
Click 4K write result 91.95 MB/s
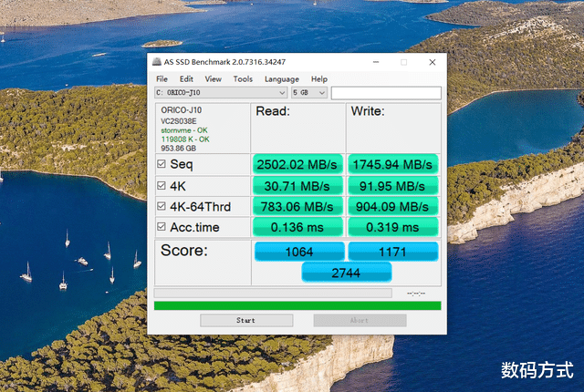(392, 186)
